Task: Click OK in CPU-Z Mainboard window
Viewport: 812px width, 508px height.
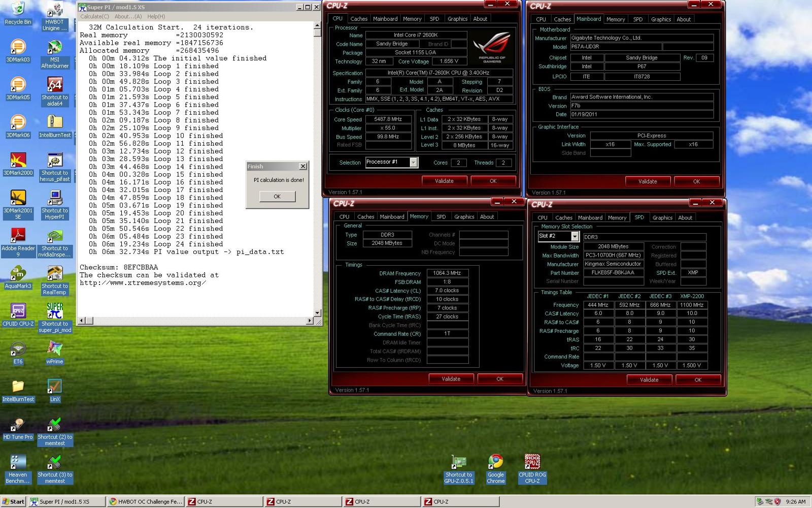Action: pos(696,181)
